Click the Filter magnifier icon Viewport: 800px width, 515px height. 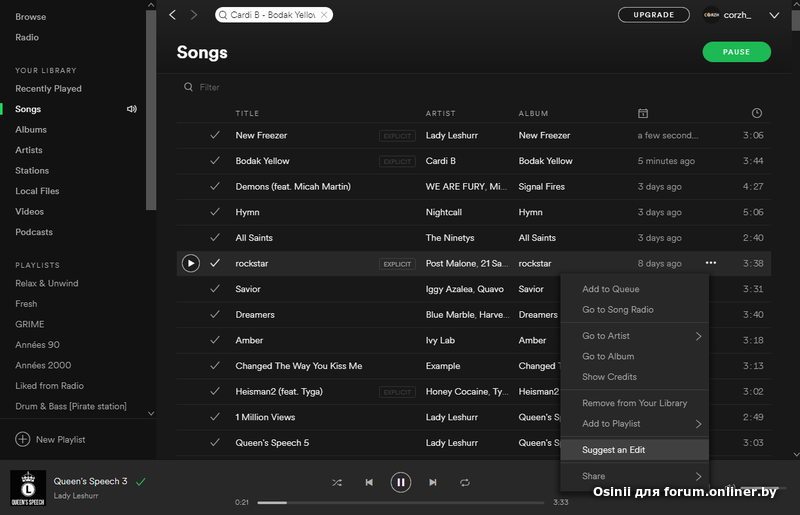[188, 87]
